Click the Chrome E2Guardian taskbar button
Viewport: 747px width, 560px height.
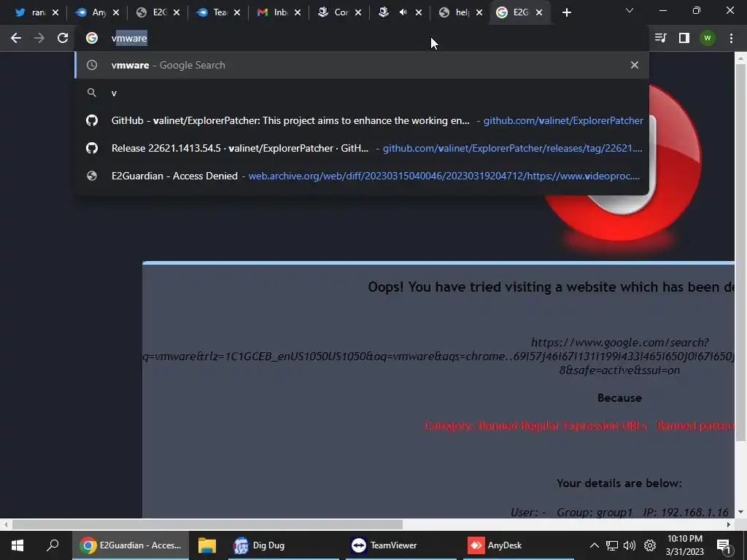[131, 545]
